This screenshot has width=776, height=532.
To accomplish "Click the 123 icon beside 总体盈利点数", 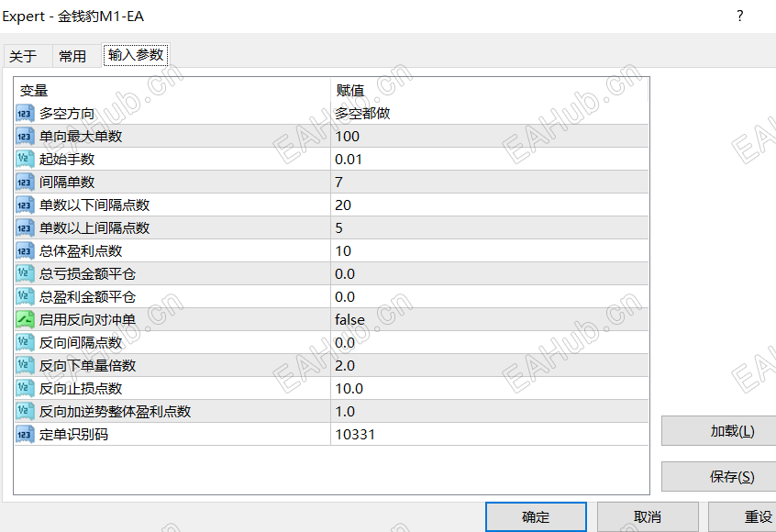I will (x=24, y=250).
